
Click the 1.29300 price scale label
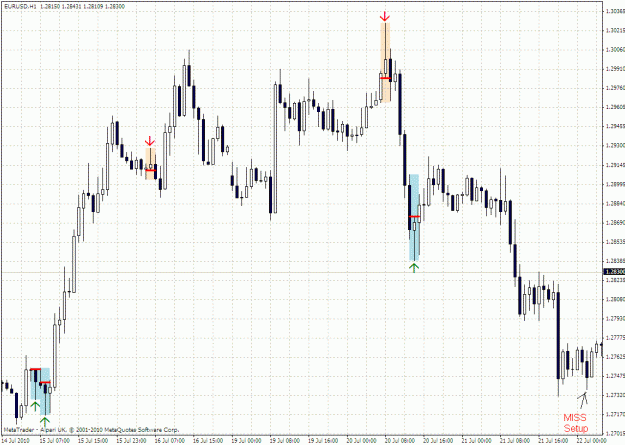pyautogui.click(x=615, y=146)
